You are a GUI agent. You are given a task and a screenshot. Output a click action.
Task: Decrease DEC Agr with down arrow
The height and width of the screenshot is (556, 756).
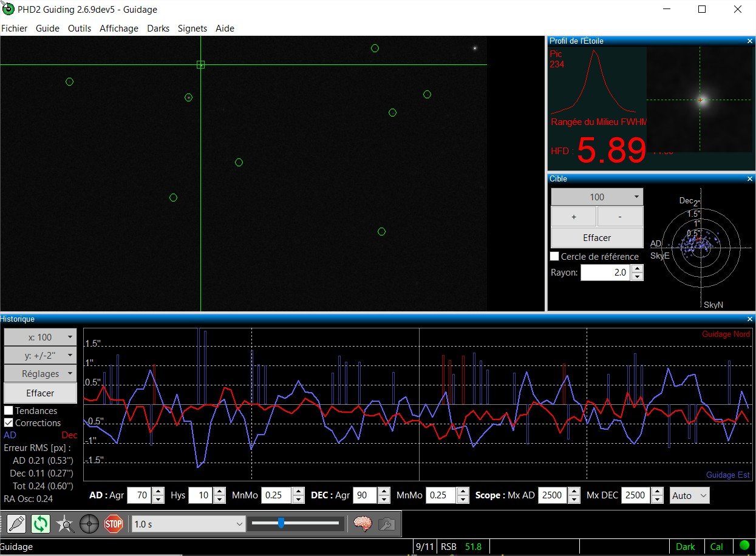click(384, 500)
